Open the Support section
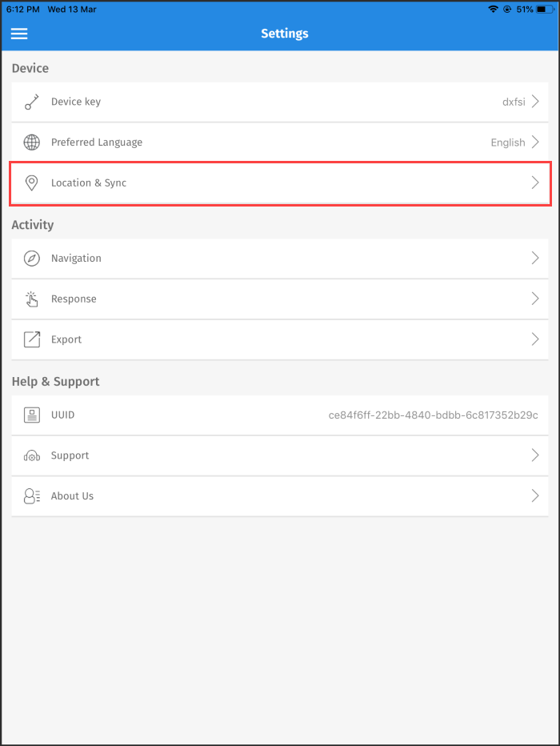Image resolution: width=560 pixels, height=746 pixels. click(x=534, y=455)
